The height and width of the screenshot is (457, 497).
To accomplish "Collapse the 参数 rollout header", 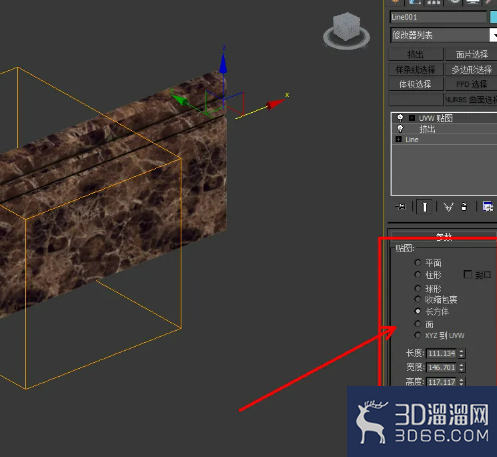I will (444, 237).
